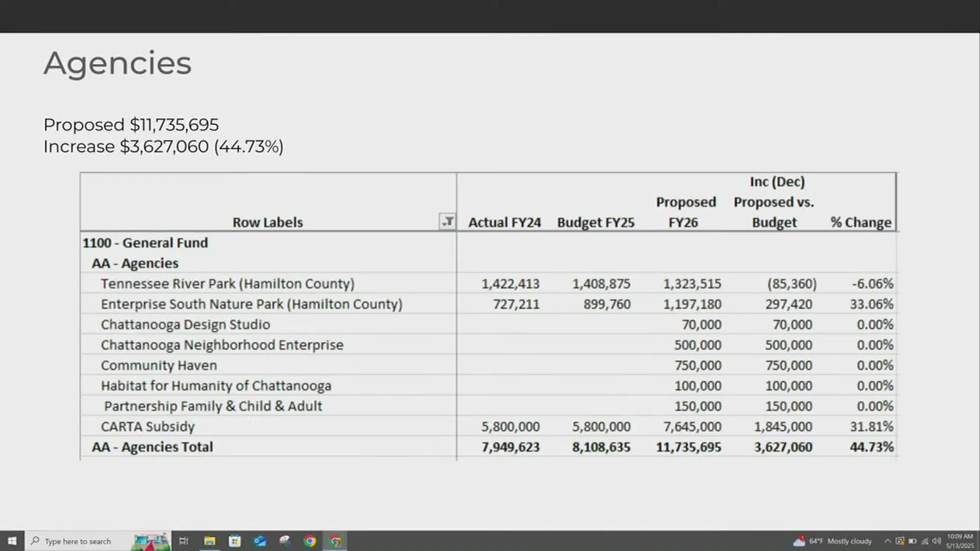This screenshot has height=551, width=980.
Task: Click the % Change column header
Action: [x=861, y=222]
